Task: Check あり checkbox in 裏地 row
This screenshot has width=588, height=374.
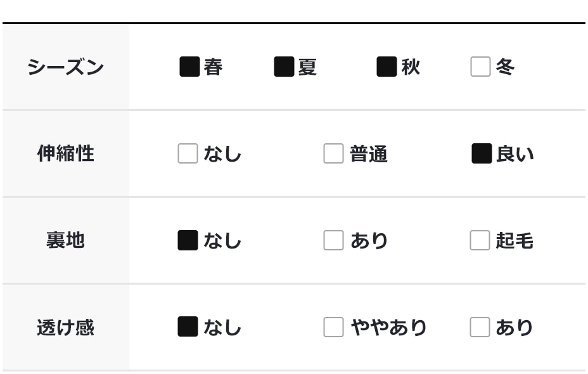Action: (333, 240)
